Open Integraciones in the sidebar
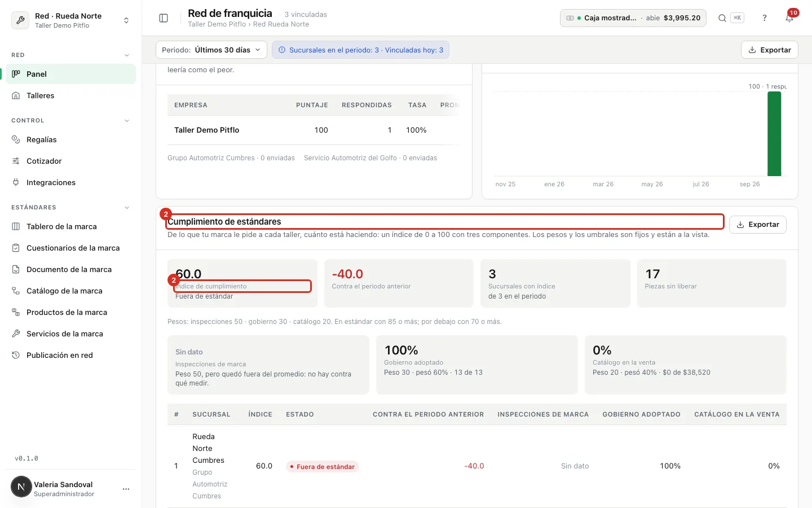812x508 pixels. click(71, 182)
